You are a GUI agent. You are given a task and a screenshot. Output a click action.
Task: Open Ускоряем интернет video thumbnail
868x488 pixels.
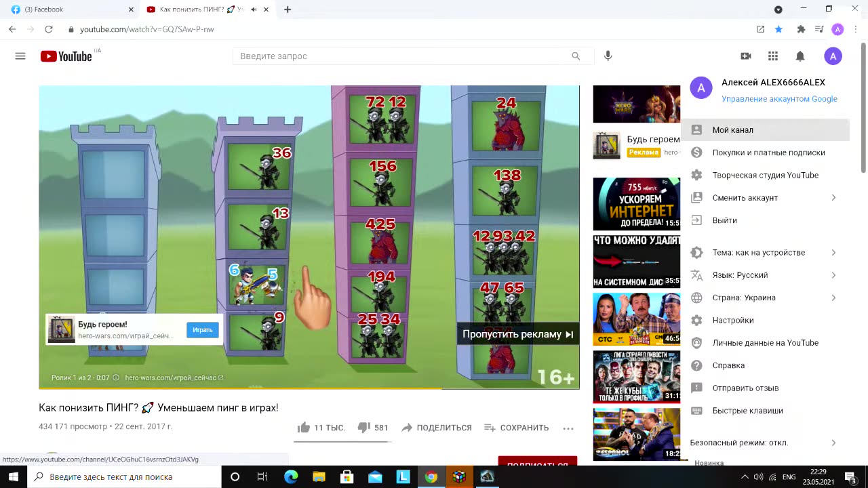click(x=637, y=204)
